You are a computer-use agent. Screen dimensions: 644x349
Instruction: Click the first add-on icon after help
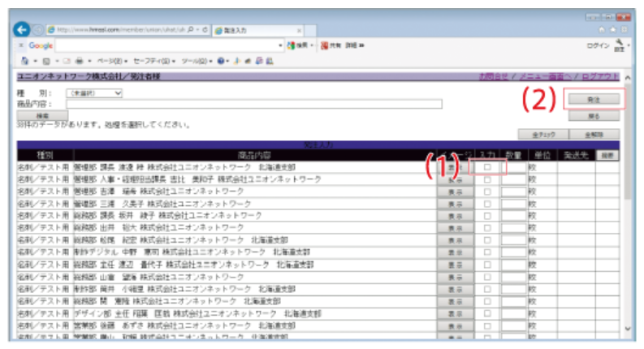pos(237,61)
